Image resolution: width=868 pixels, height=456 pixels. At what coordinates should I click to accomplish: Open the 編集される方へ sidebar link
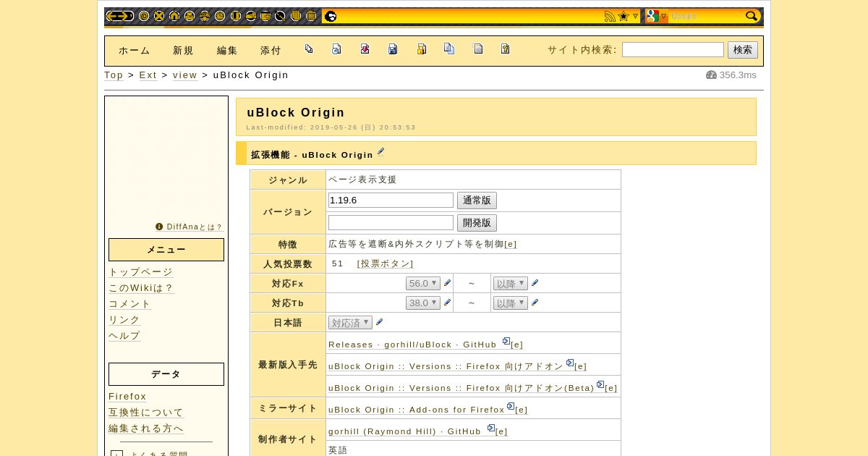point(146,428)
